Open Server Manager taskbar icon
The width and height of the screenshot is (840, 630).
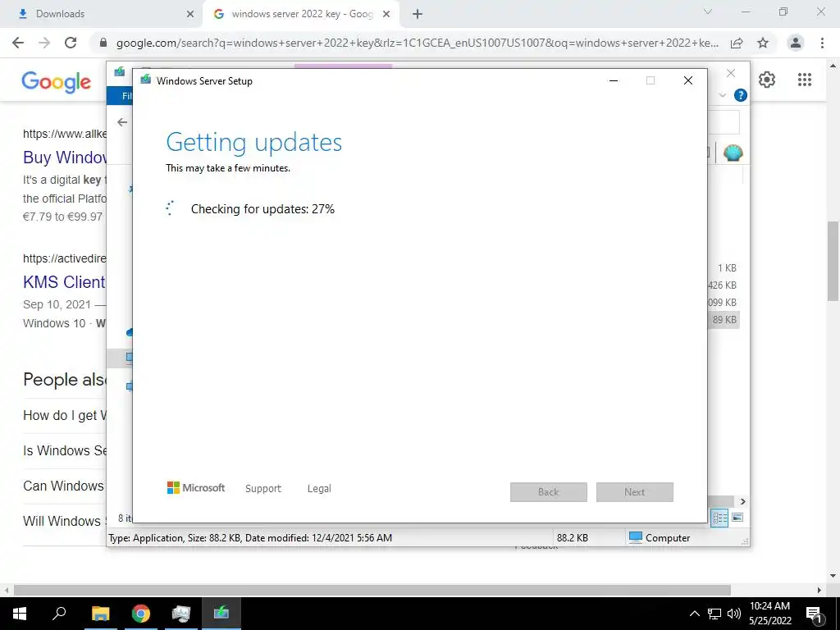(x=181, y=614)
